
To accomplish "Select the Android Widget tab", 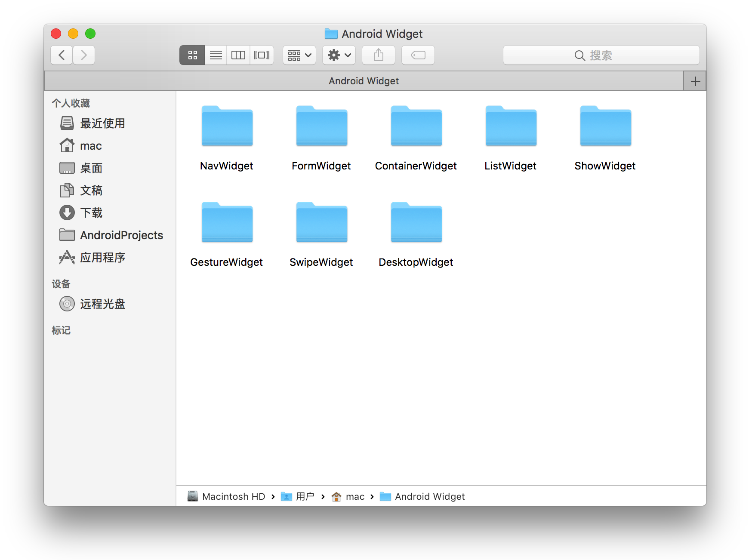I will click(x=364, y=81).
